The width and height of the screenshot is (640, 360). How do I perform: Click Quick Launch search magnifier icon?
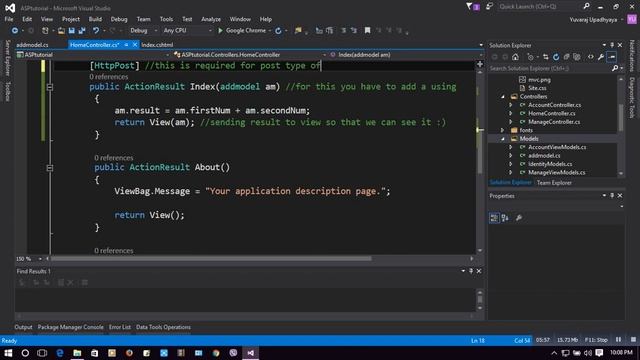[x=587, y=7]
